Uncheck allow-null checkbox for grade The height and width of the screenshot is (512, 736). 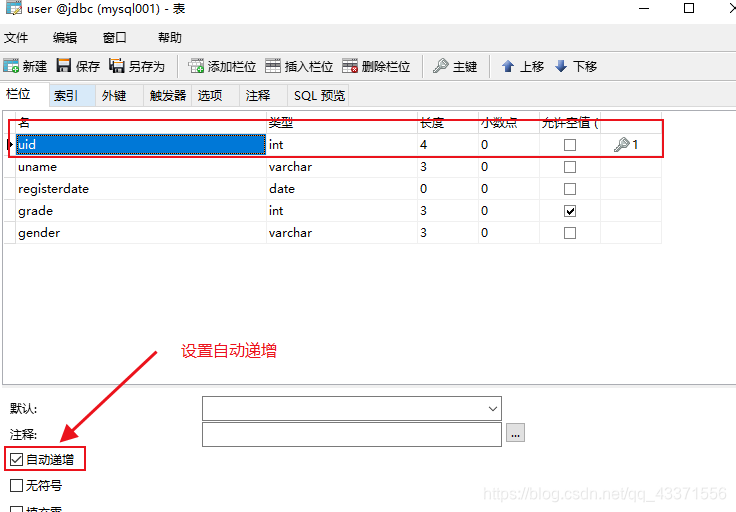coord(570,211)
